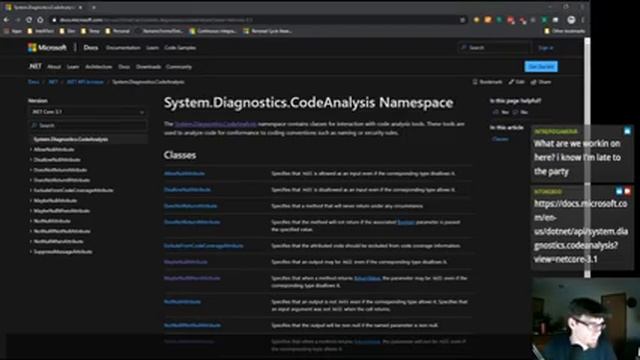Screen dimensions: 640x360
Task: Expand MaybeNullAttribute in the sidebar tree
Action: 31,200
